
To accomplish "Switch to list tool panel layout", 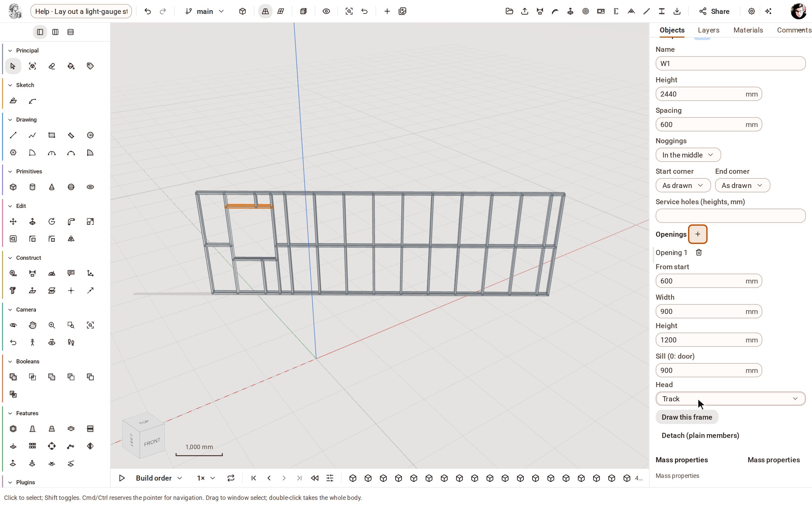I will click(70, 32).
